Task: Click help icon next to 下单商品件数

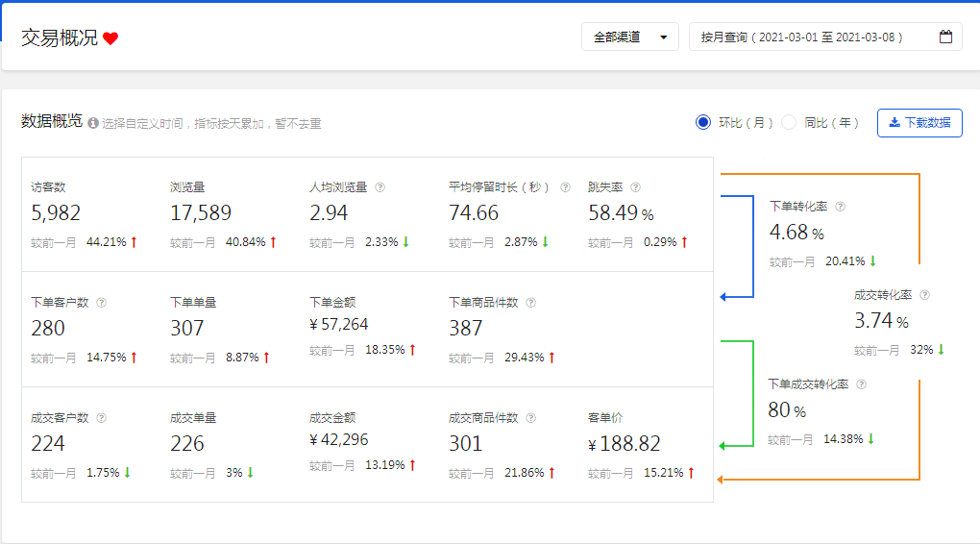Action: (530, 303)
